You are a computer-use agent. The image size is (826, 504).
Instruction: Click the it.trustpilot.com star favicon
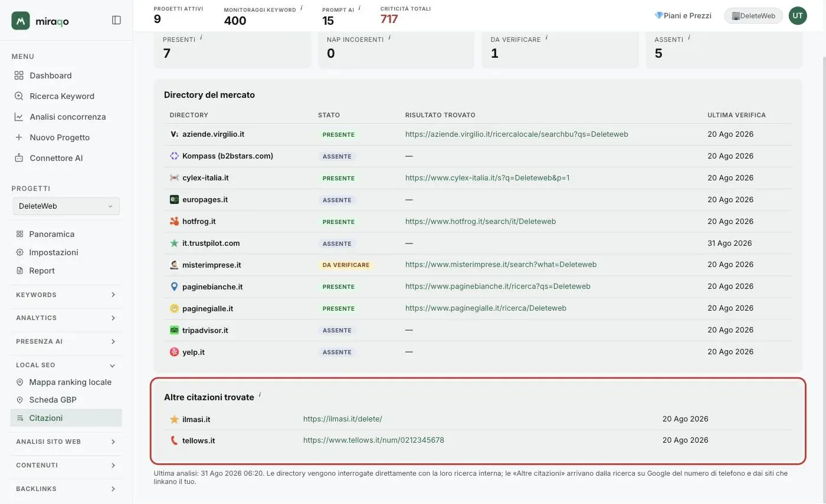174,243
